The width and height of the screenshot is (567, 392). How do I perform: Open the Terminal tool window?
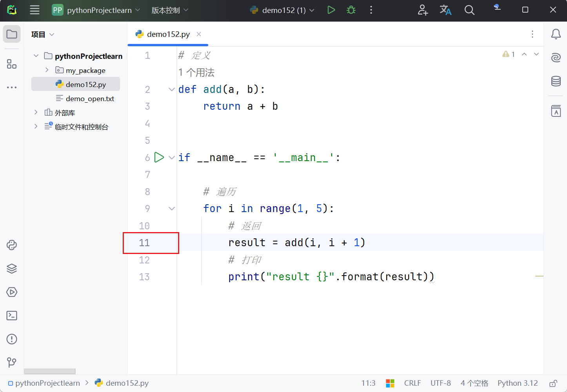click(x=12, y=316)
